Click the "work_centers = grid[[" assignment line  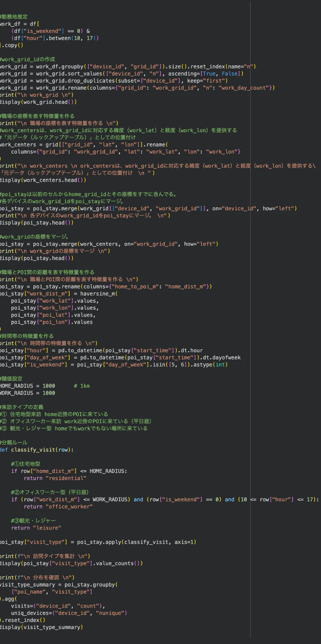(x=84, y=145)
